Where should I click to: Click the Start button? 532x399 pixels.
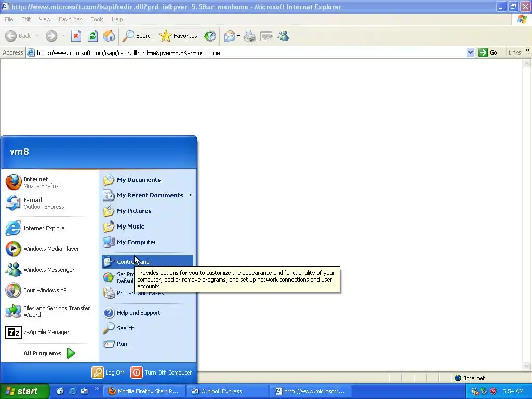tap(24, 391)
